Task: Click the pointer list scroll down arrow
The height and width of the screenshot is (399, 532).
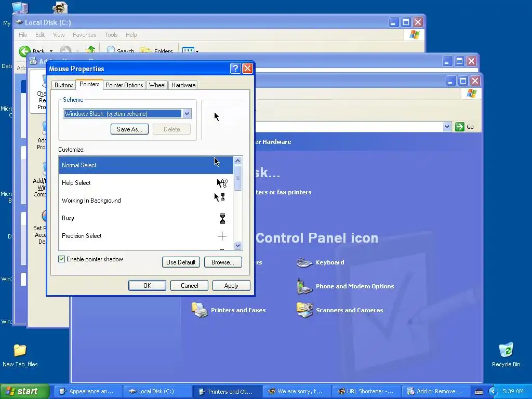Action: click(x=237, y=246)
